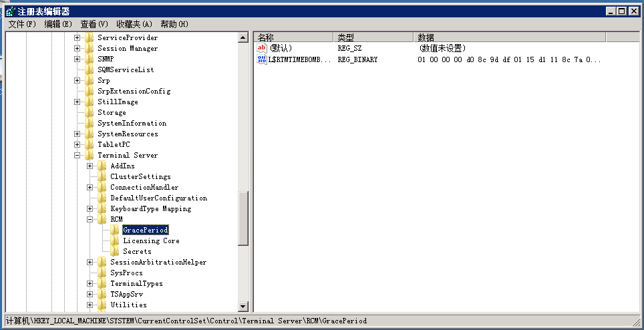This screenshot has height=330, width=644.
Task: Click the Terminal Server folder icon
Action: point(90,155)
